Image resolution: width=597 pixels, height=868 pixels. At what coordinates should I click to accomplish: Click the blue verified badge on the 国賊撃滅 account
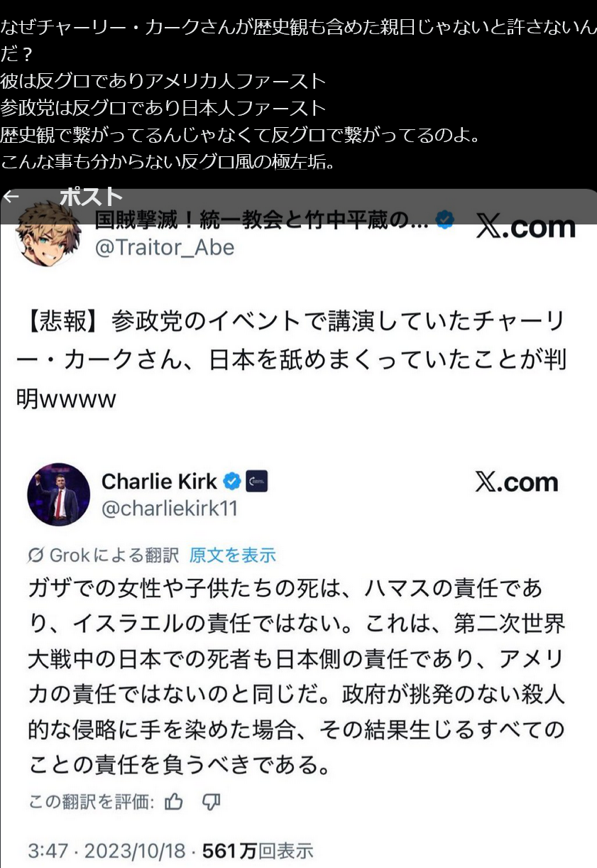point(445,220)
